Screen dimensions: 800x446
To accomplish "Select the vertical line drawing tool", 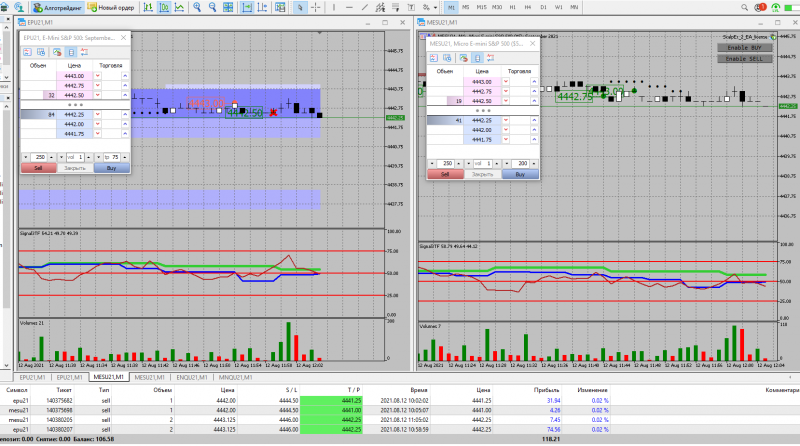I will [334, 8].
